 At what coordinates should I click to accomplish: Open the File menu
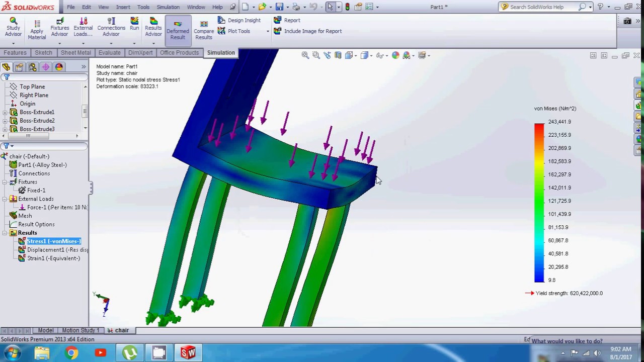click(71, 7)
